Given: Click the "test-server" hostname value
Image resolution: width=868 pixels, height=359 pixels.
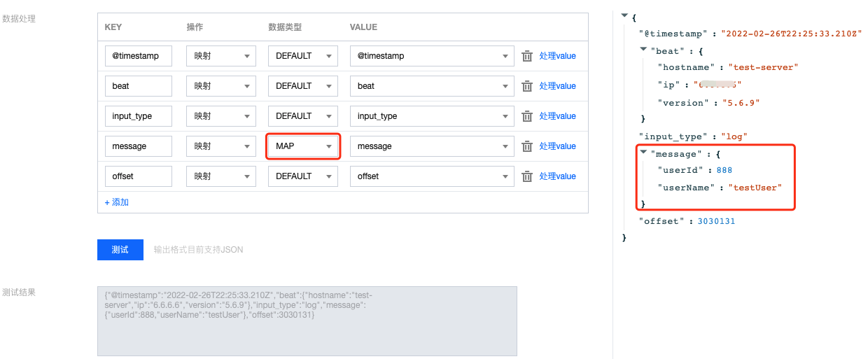Looking at the screenshot, I should pos(763,67).
